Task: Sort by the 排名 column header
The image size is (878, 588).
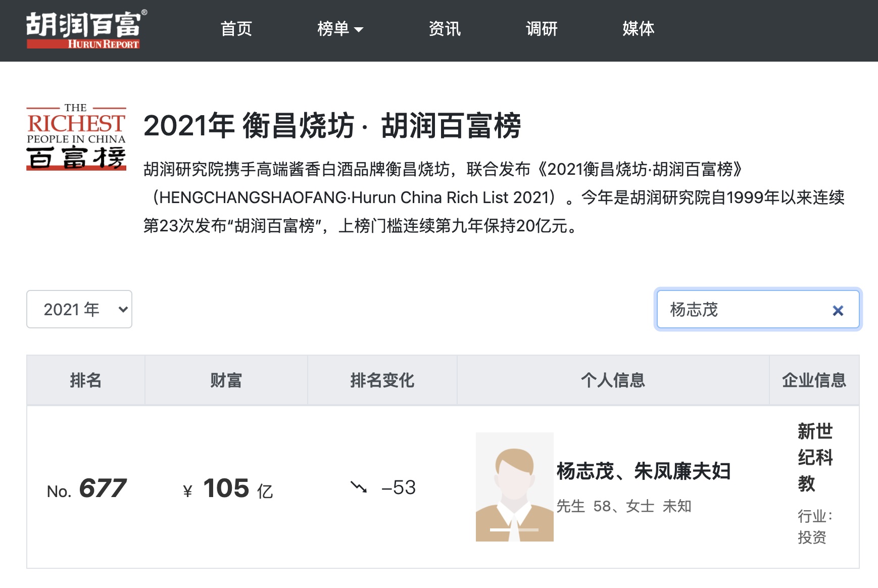Action: tap(86, 380)
